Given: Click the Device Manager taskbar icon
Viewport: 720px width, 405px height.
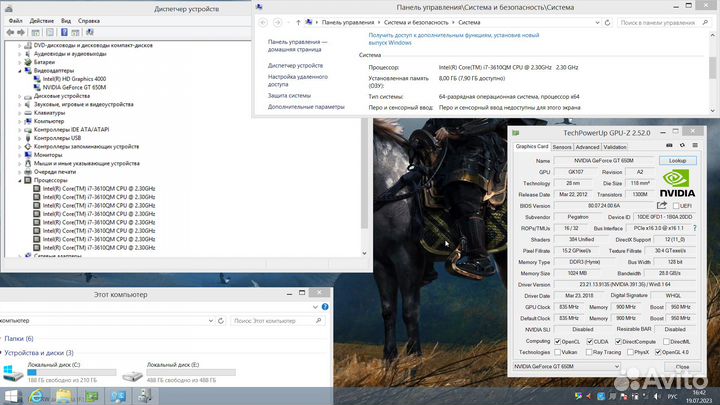Looking at the screenshot, I should click(x=145, y=396).
